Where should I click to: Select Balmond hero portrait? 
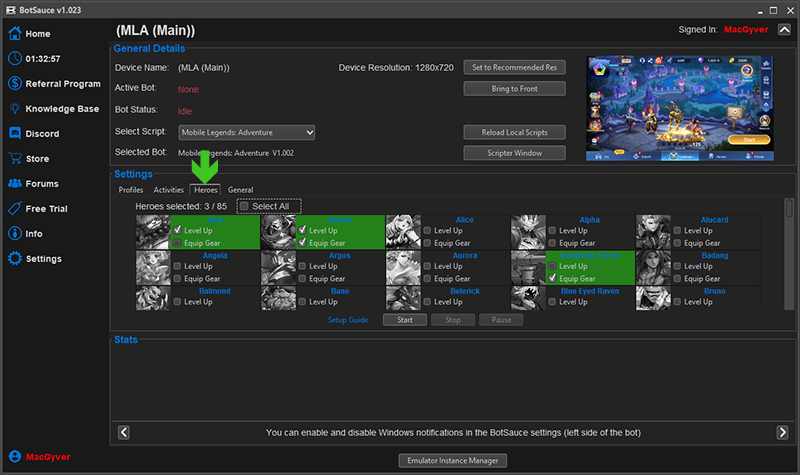(x=153, y=298)
